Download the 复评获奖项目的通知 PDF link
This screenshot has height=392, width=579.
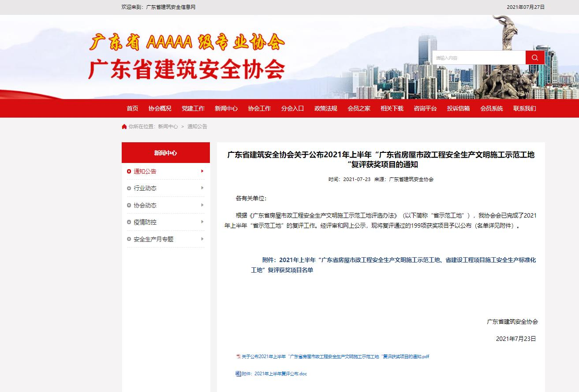point(335,356)
